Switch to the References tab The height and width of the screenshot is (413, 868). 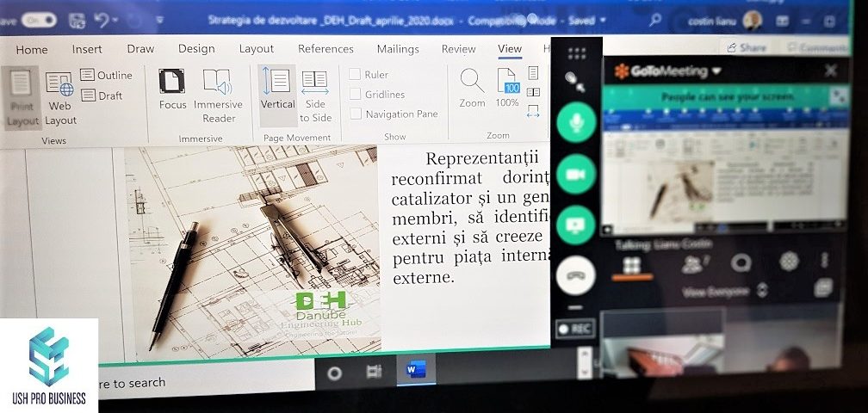tap(325, 49)
